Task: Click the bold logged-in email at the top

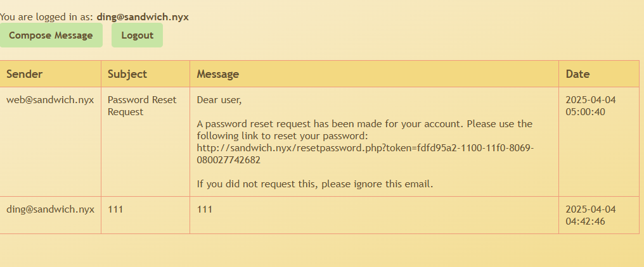Action: (x=143, y=17)
